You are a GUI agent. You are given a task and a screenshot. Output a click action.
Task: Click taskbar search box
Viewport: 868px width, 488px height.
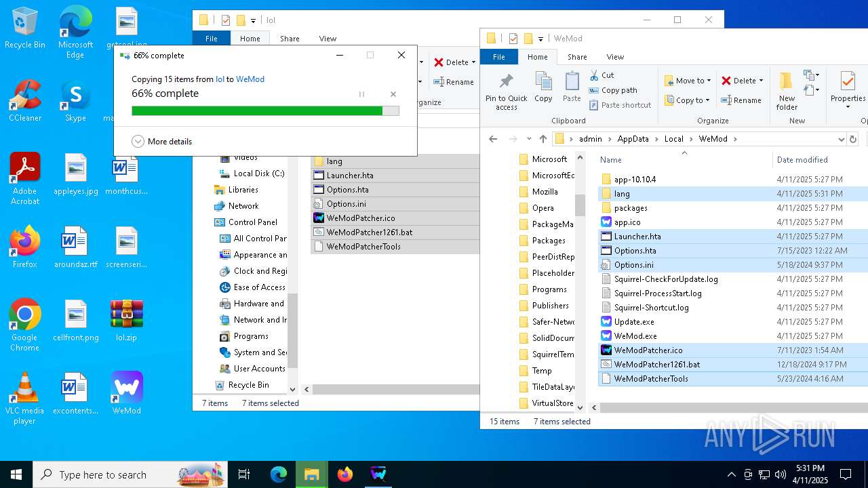click(x=130, y=474)
